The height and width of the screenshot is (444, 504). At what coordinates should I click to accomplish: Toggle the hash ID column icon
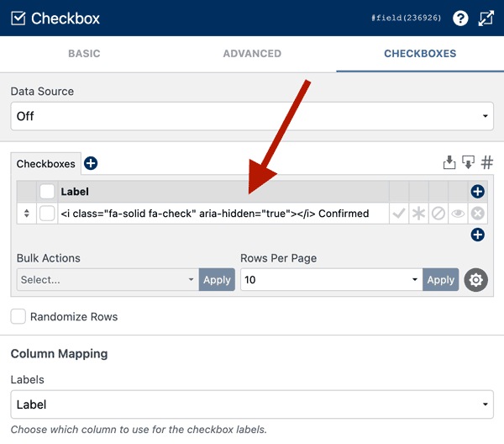pyautogui.click(x=487, y=162)
